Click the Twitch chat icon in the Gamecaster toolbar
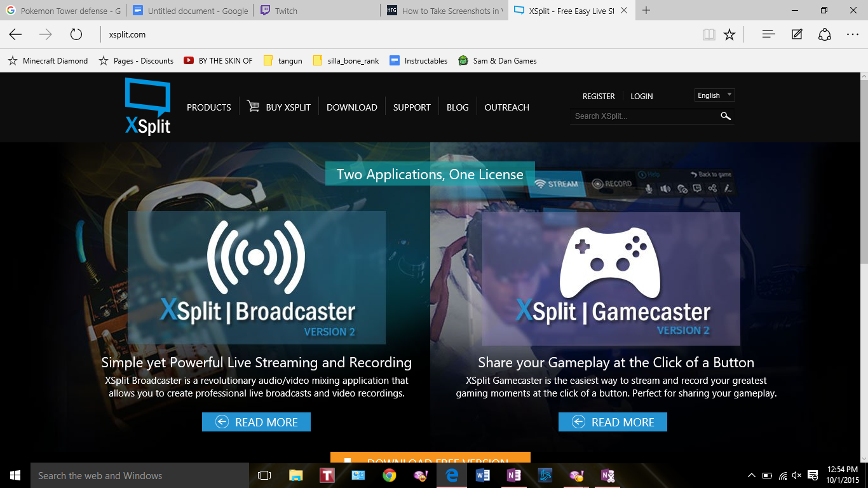The height and width of the screenshot is (488, 868). pos(697,188)
